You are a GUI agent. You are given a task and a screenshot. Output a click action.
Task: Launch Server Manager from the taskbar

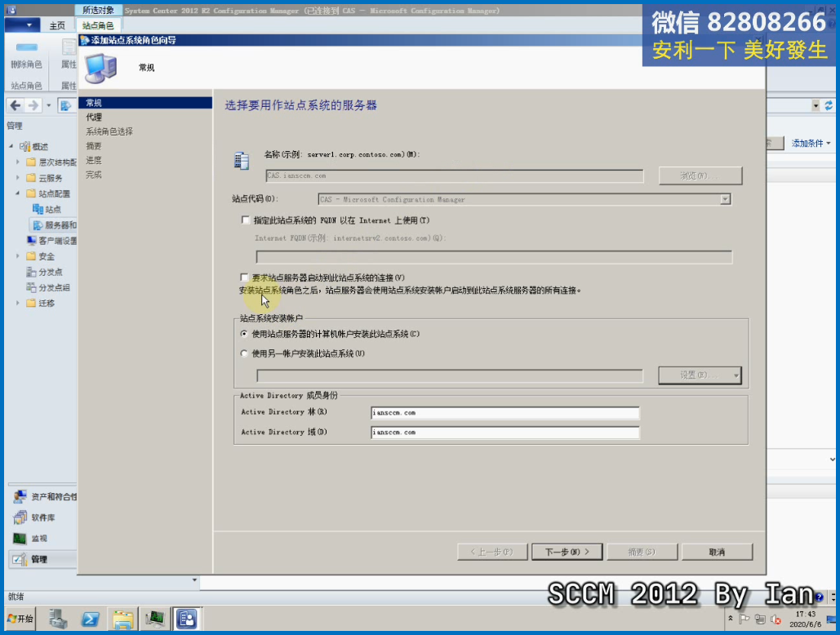pos(58,619)
